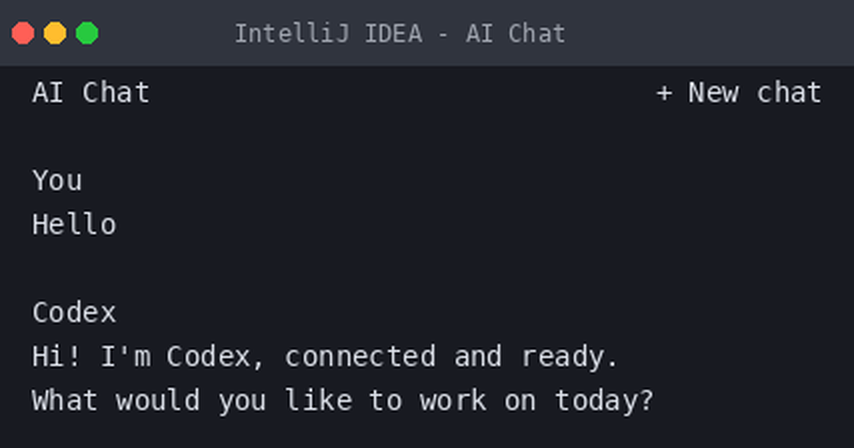Click the word connected in Codex's reply
Screen dimensions: 854x448
[x=360, y=357]
